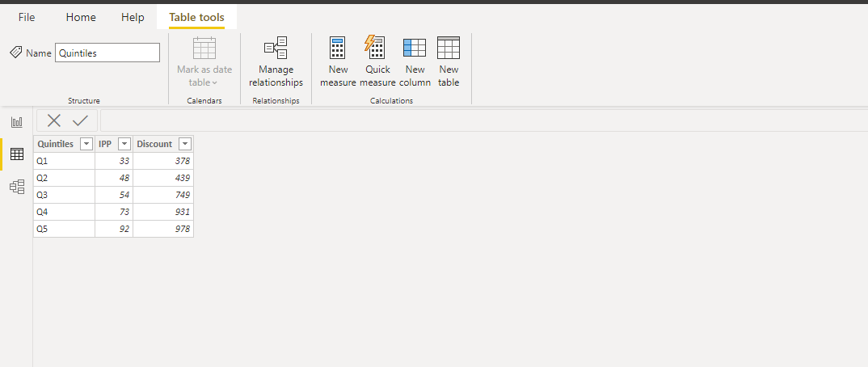
Task: Open Mark as date table dropdown
Action: coord(204,62)
